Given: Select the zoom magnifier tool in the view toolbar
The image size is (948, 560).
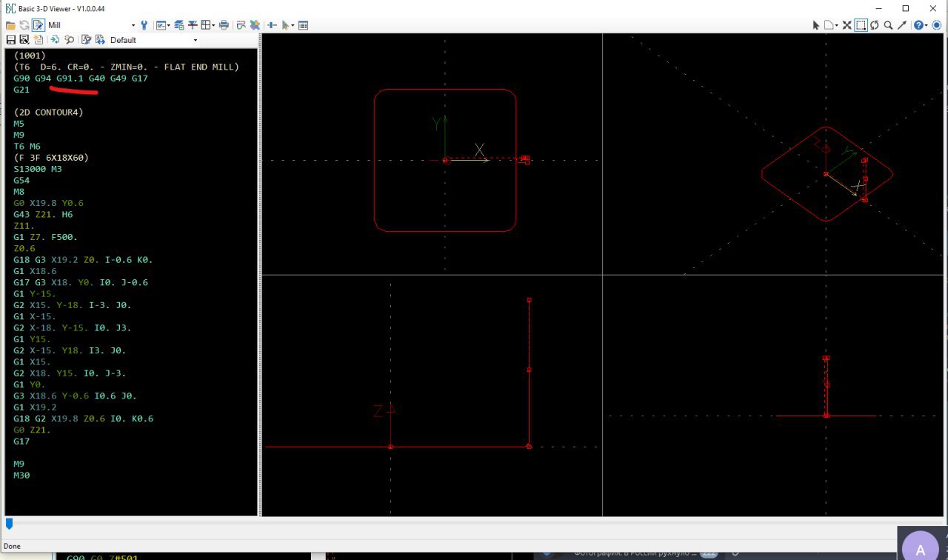Looking at the screenshot, I should (888, 25).
